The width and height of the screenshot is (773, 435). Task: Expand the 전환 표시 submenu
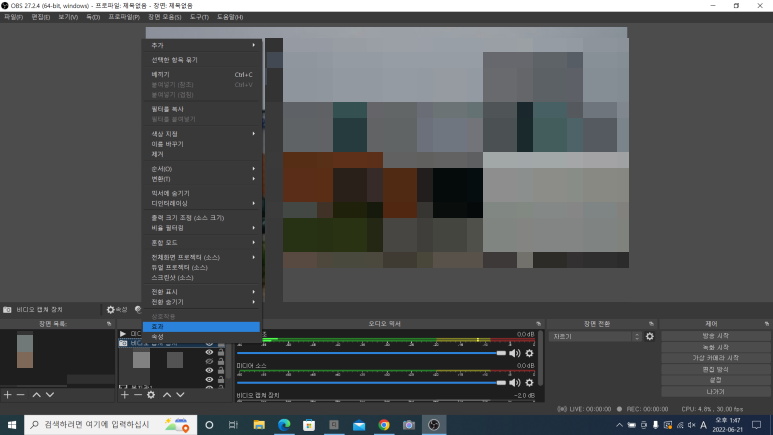click(x=201, y=292)
